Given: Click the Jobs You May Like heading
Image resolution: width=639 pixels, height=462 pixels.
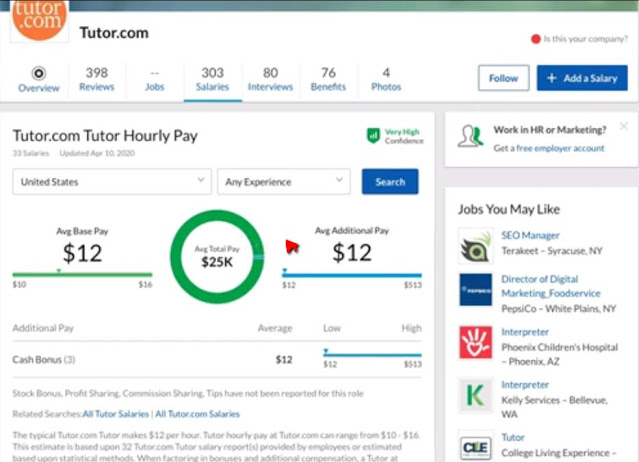Looking at the screenshot, I should [x=509, y=209].
